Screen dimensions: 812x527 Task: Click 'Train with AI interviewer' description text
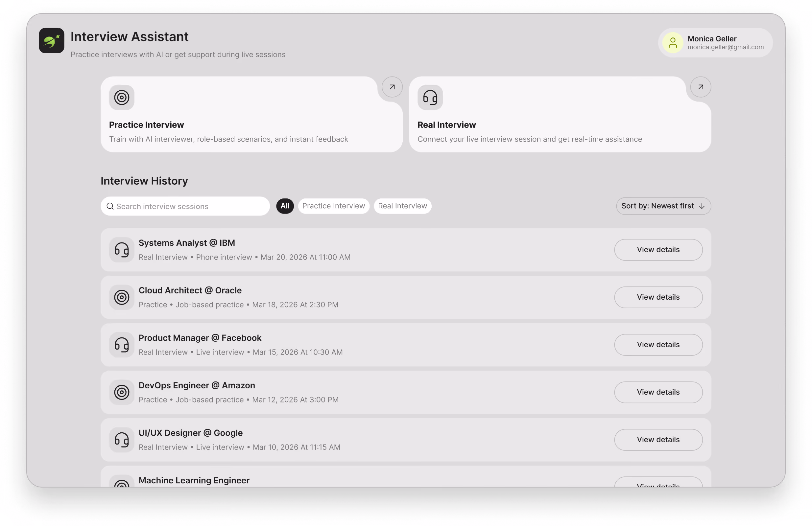pyautogui.click(x=228, y=139)
